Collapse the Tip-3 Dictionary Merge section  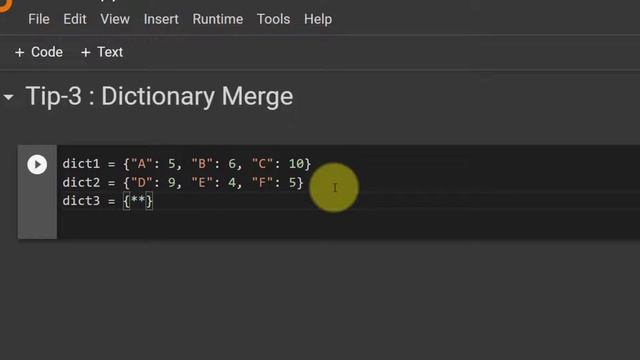coord(8,97)
